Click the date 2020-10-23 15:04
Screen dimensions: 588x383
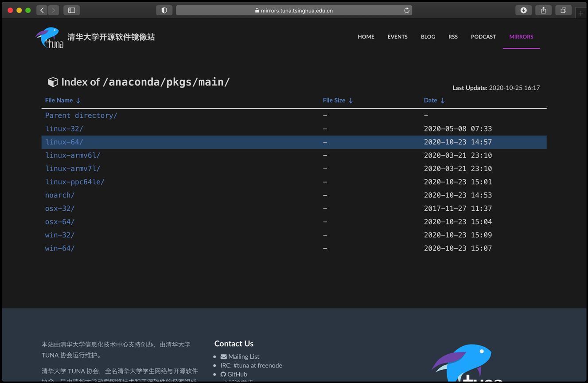point(458,222)
